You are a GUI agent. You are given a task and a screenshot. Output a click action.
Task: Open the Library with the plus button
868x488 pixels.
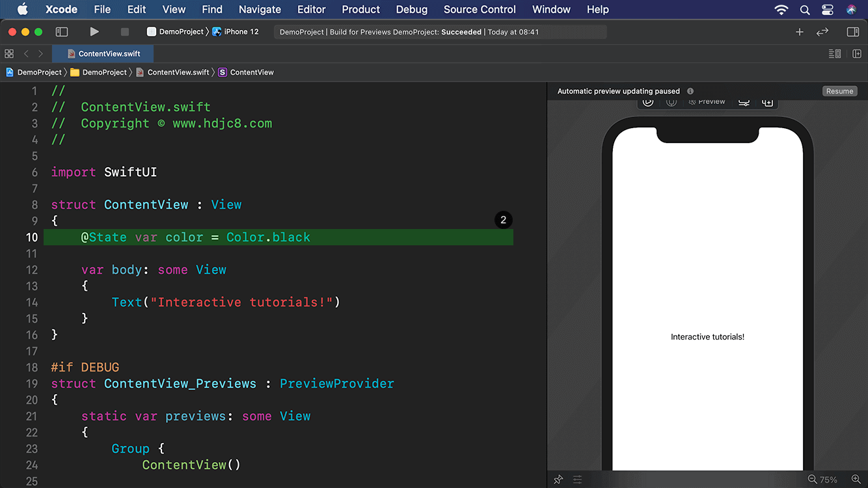[800, 31]
